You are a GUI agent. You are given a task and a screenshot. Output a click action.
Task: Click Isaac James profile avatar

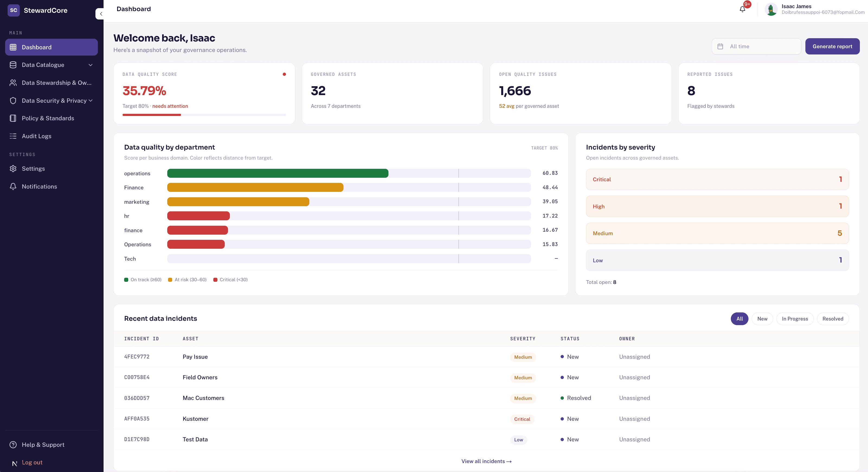coord(771,9)
